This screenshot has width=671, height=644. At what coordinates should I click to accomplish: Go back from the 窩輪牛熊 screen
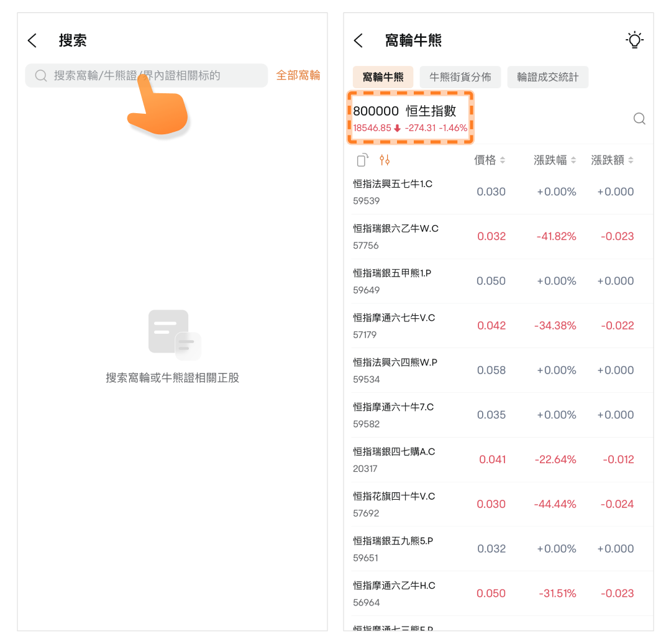click(358, 41)
